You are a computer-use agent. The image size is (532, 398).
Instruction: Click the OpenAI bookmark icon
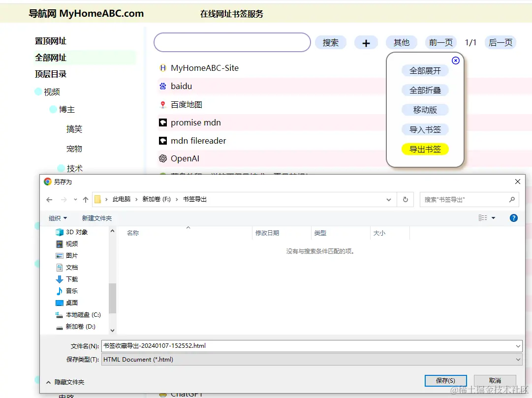click(x=162, y=158)
